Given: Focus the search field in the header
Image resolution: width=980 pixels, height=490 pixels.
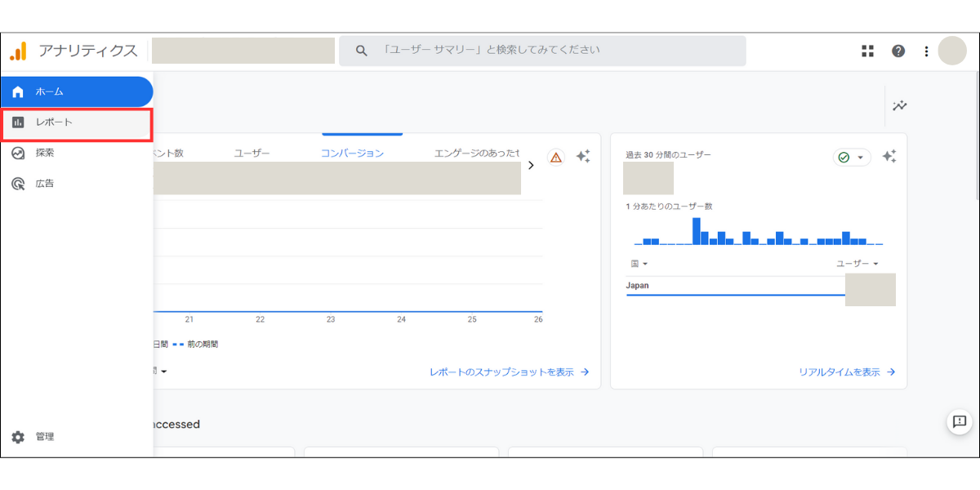Looking at the screenshot, I should click(542, 51).
